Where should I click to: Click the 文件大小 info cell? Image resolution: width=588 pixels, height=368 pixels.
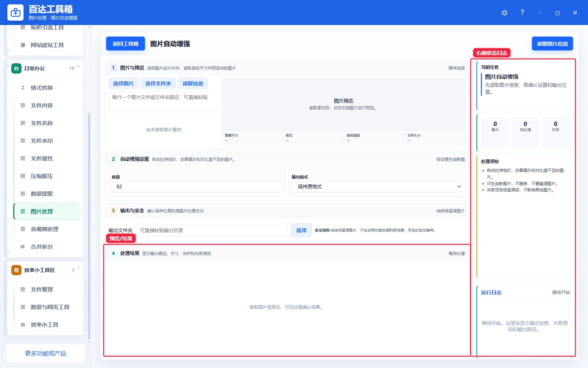click(434, 138)
